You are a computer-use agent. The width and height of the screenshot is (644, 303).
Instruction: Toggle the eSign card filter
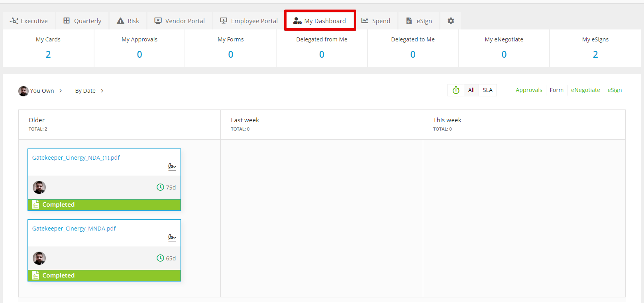coord(615,90)
